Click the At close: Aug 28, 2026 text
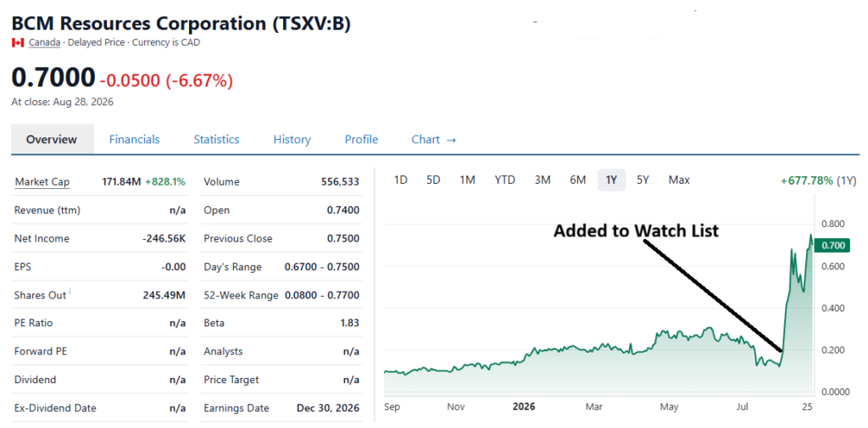The width and height of the screenshot is (868, 428). click(x=63, y=102)
